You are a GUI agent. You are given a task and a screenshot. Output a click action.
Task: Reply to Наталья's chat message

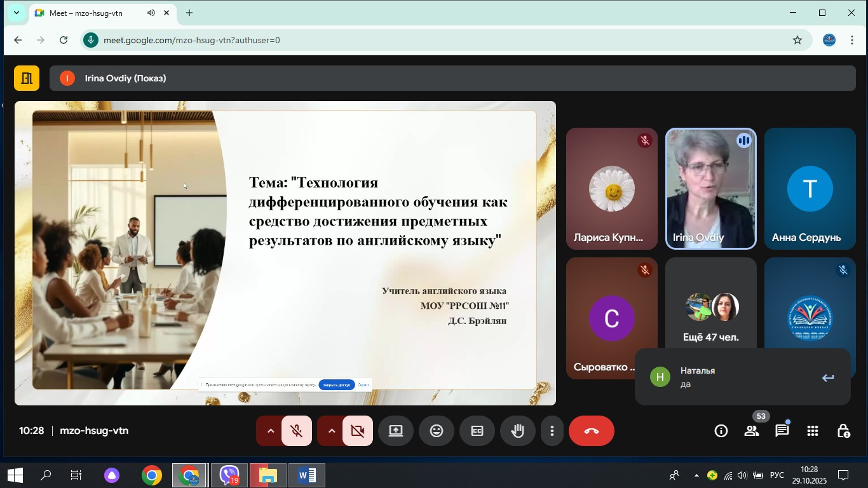coord(827,378)
